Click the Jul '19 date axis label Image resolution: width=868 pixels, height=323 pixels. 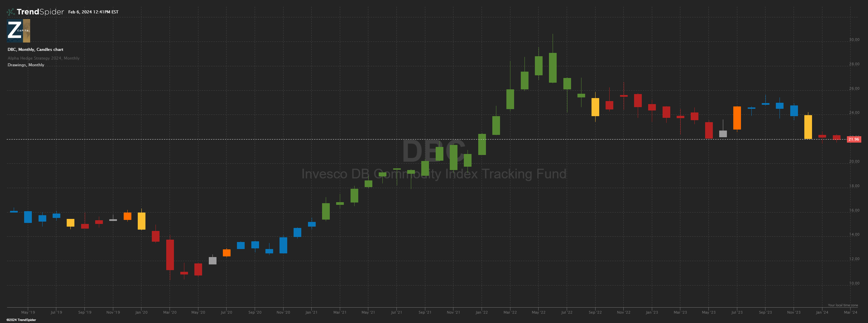click(x=56, y=313)
